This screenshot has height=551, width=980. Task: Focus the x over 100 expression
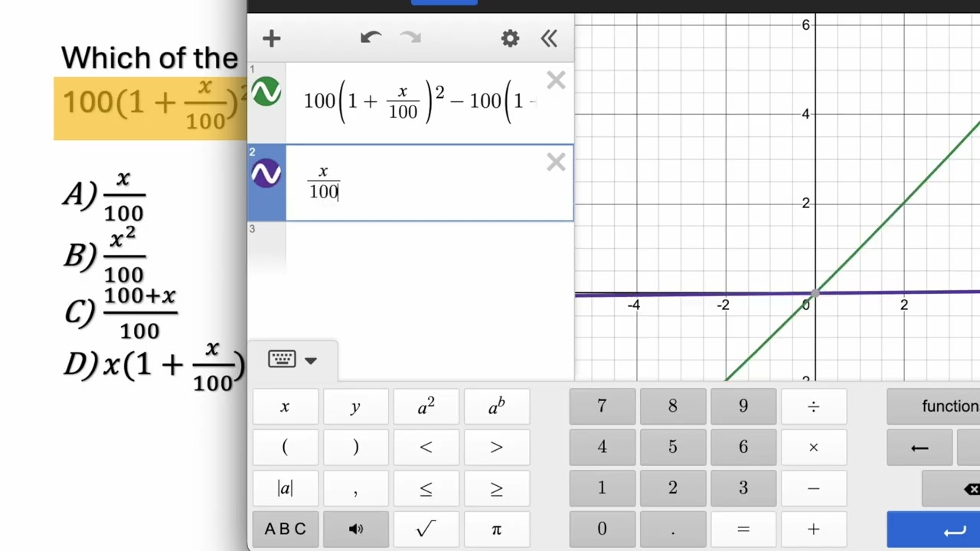click(429, 183)
